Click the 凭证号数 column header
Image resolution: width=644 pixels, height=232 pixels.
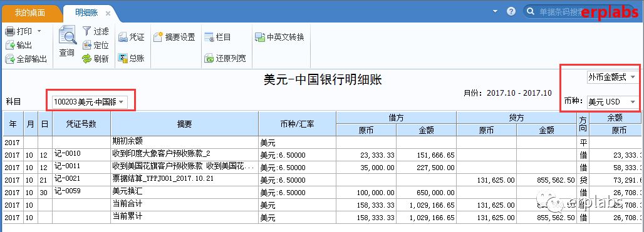pos(81,124)
